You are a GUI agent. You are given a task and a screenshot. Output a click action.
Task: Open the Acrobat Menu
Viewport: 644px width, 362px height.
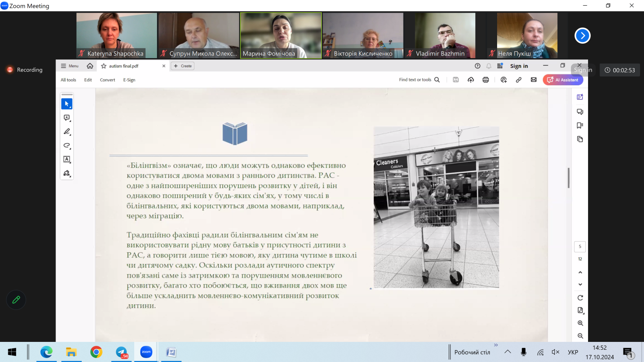(70, 66)
